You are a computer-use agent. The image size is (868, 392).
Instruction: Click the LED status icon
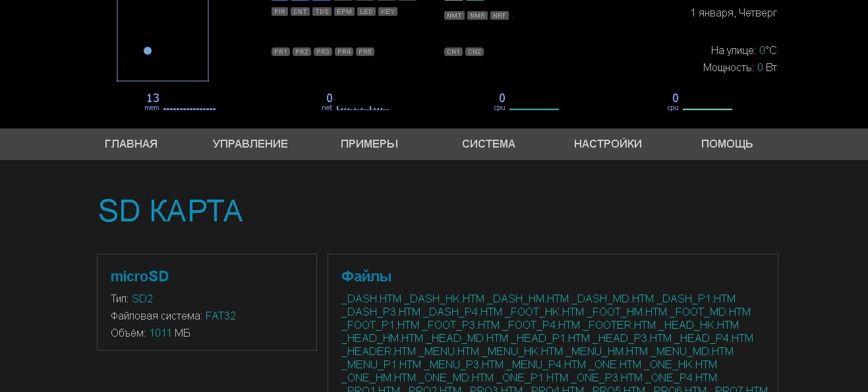(x=366, y=11)
